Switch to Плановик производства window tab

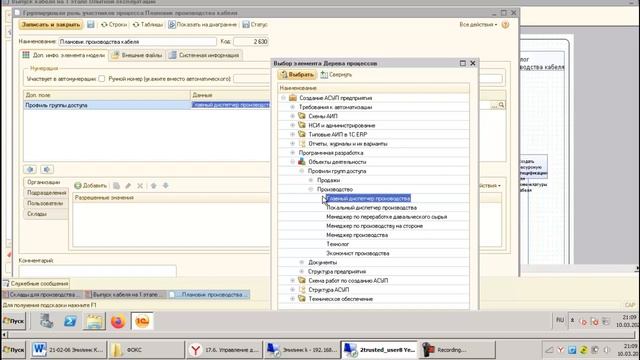(209, 294)
